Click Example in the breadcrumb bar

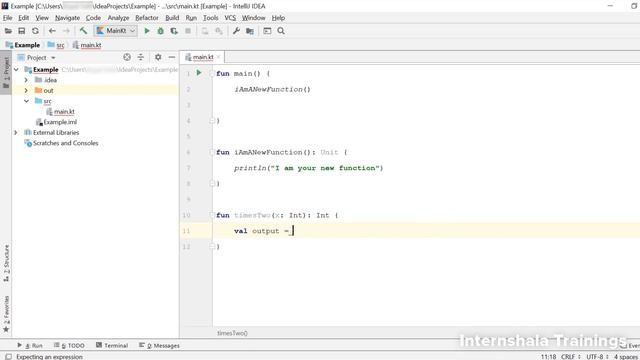point(23,45)
